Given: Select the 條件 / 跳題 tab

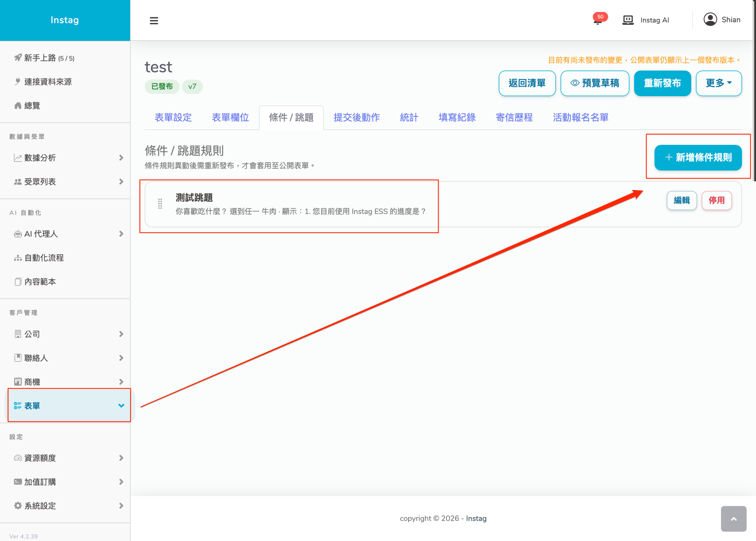Looking at the screenshot, I should pyautogui.click(x=291, y=117).
